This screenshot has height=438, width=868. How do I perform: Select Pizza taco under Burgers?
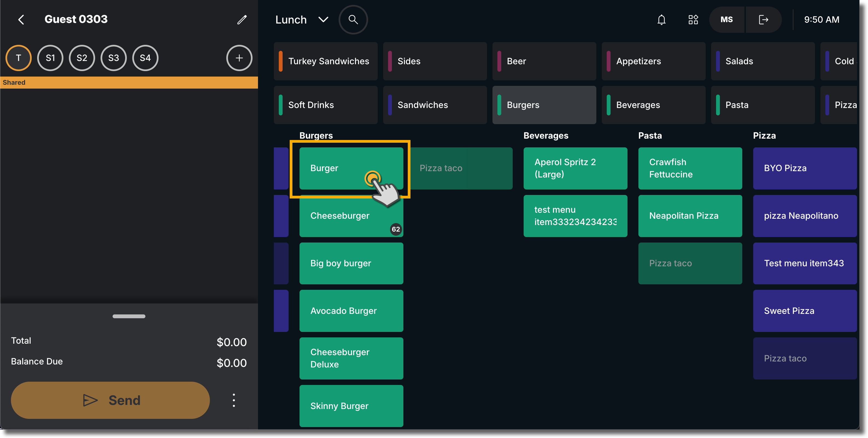click(461, 168)
